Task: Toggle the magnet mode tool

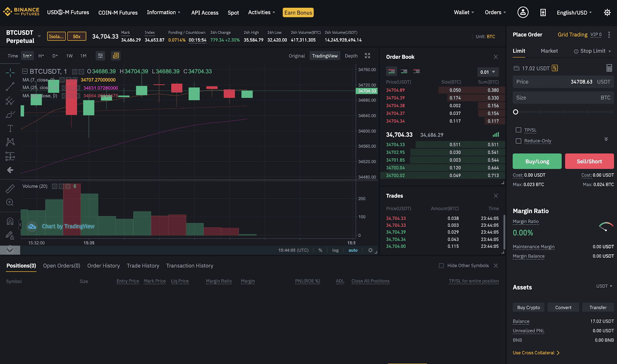Action: click(x=10, y=221)
